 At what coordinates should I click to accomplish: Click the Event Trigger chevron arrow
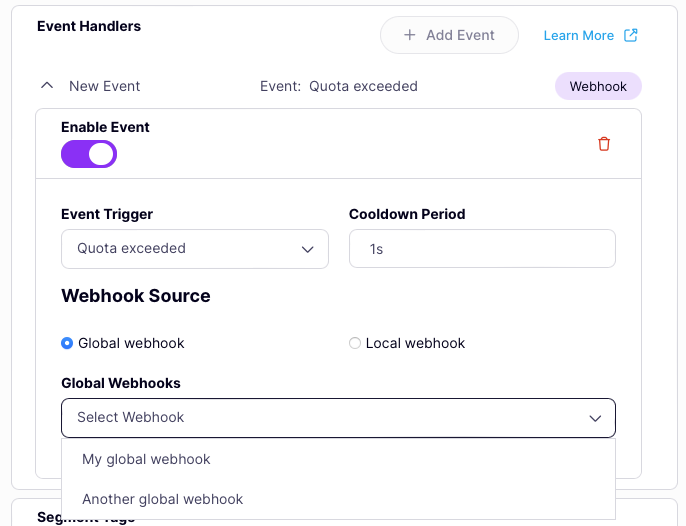coord(308,249)
